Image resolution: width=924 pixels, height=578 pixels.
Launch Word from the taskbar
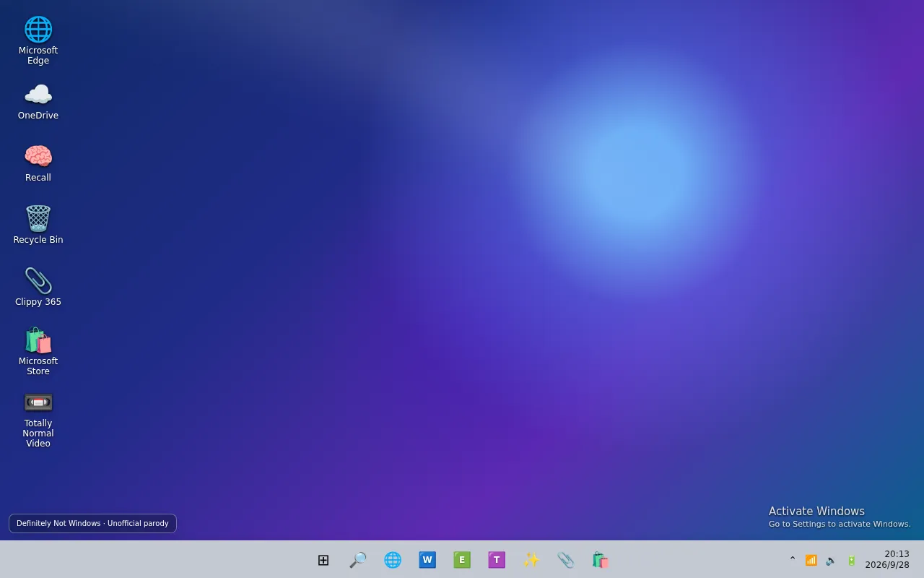pyautogui.click(x=427, y=560)
